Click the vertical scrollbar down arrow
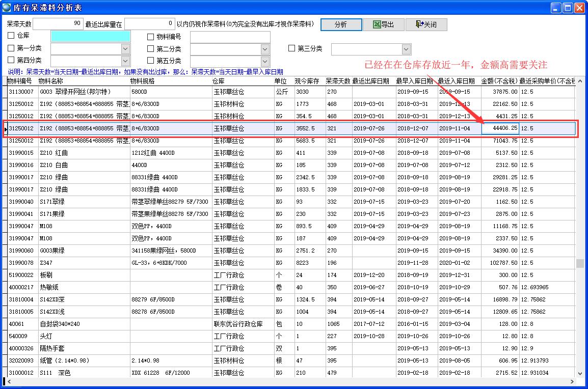 click(580, 374)
